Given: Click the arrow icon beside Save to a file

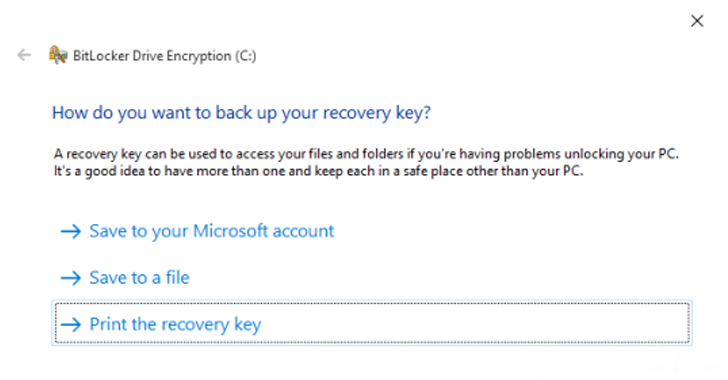Looking at the screenshot, I should 71,278.
